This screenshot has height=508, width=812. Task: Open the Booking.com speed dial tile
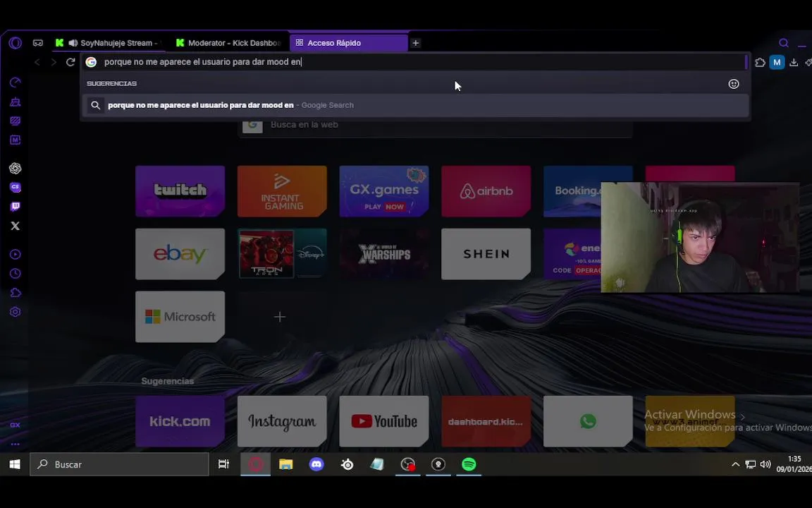[572, 191]
